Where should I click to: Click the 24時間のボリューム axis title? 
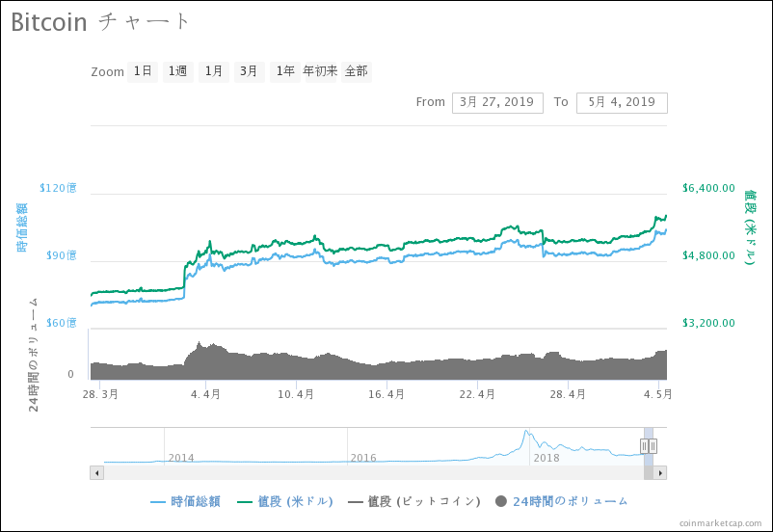pos(33,355)
